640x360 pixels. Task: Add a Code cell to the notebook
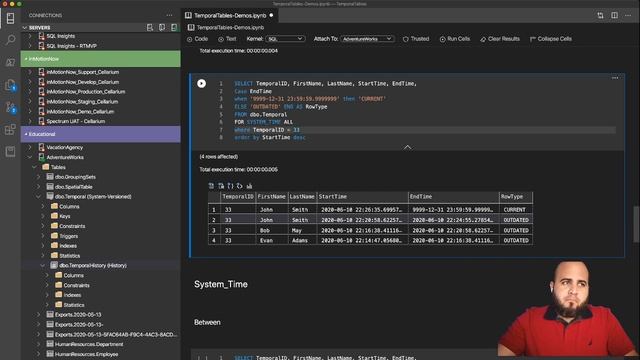(198, 39)
